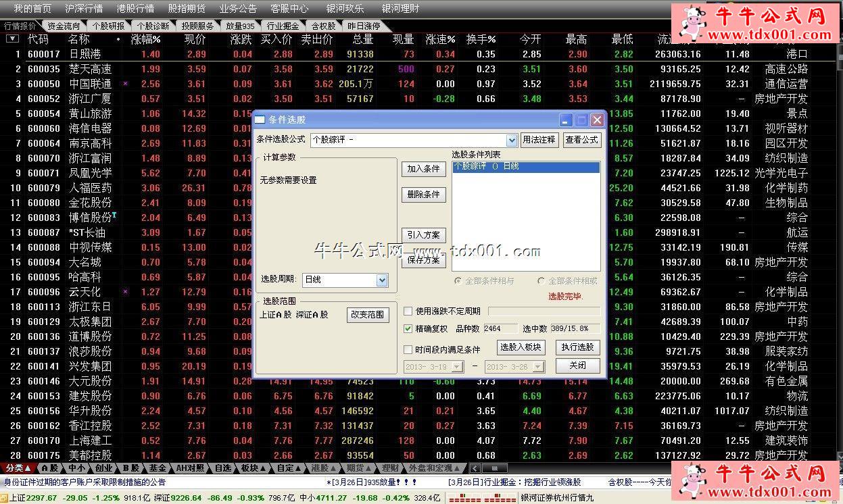The height and width of the screenshot is (504, 843).
Task: Minimize the 条件选股 dialog
Action: pyautogui.click(x=567, y=120)
